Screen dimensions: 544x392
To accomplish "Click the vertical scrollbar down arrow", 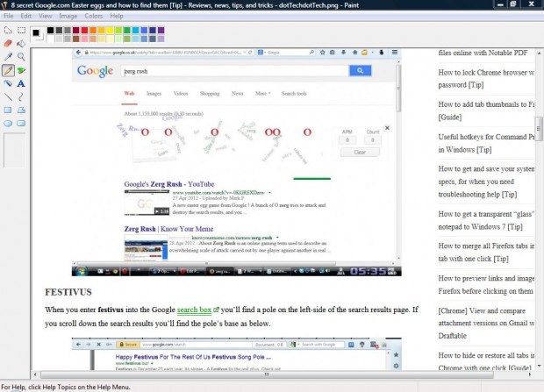I will tap(539, 366).
